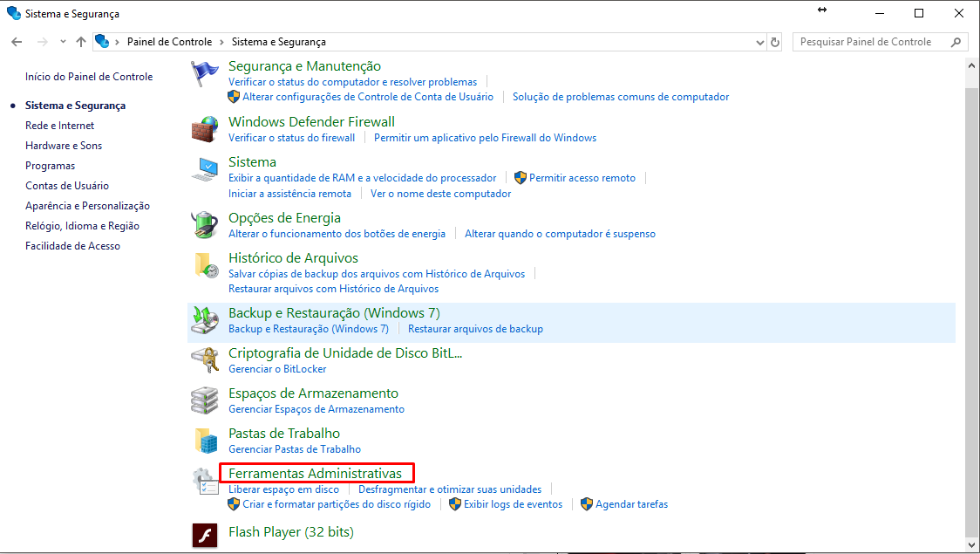
Task: Click Restaurar arquivos de backup link
Action: pyautogui.click(x=476, y=329)
